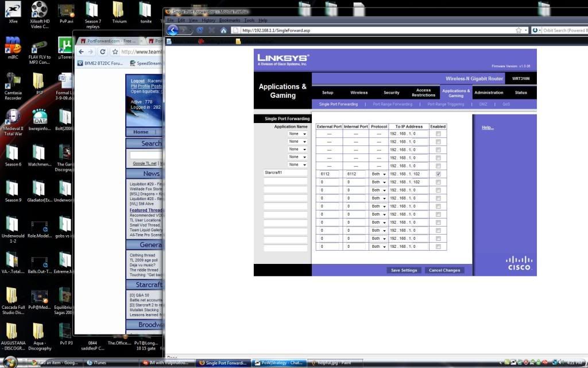Screen dimensions: 588x368
Task: Select the Season 7 replays desktop icon
Action: click(x=92, y=15)
